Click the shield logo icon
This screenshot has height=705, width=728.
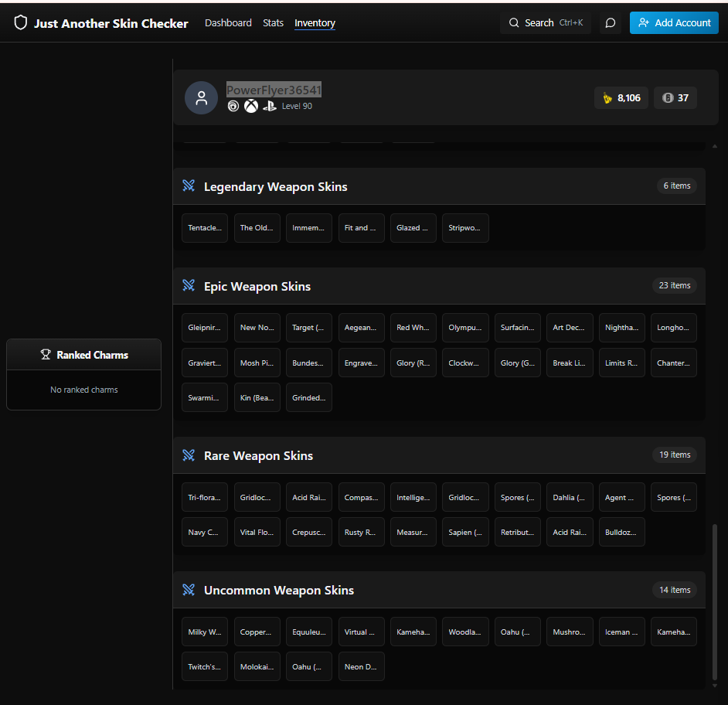(20, 22)
